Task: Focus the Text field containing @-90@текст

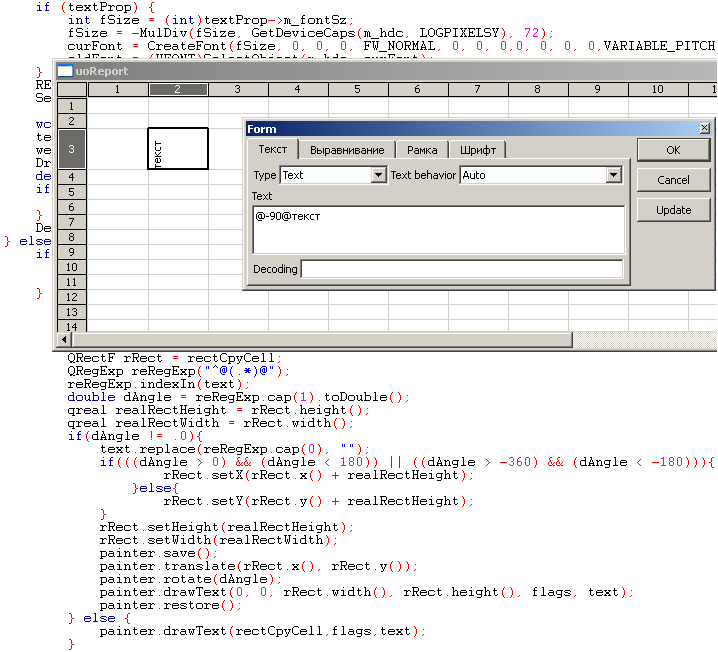Action: click(438, 228)
